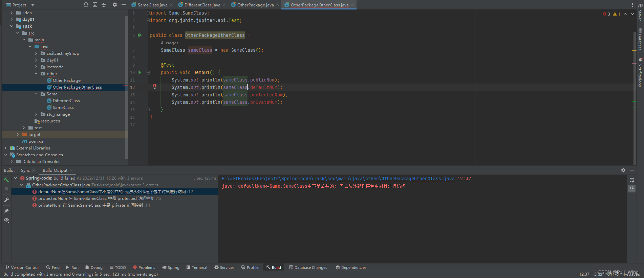
Task: Expand the .idea folder
Action: 12,13
